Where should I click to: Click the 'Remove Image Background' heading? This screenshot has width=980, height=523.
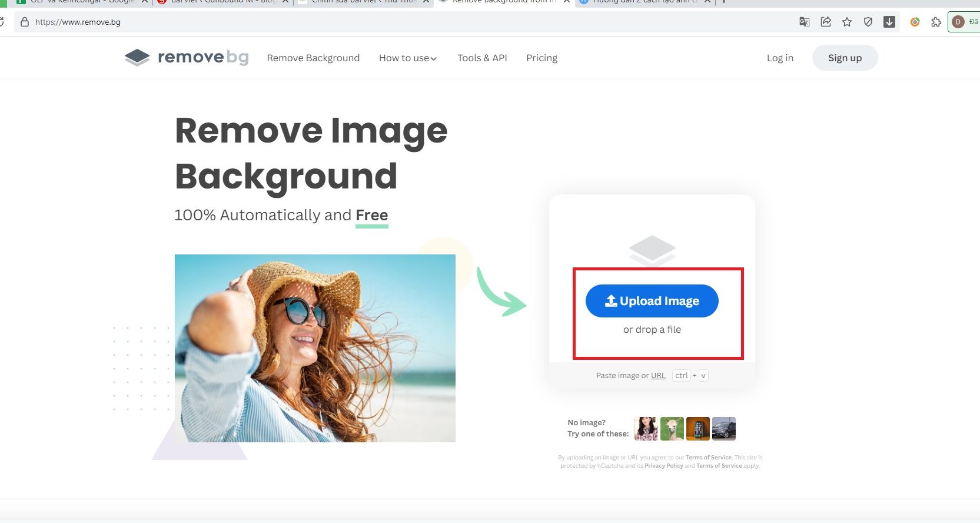point(311,153)
